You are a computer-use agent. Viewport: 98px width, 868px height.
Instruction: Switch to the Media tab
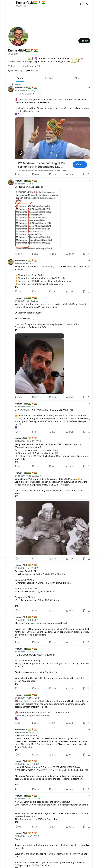click(78, 78)
